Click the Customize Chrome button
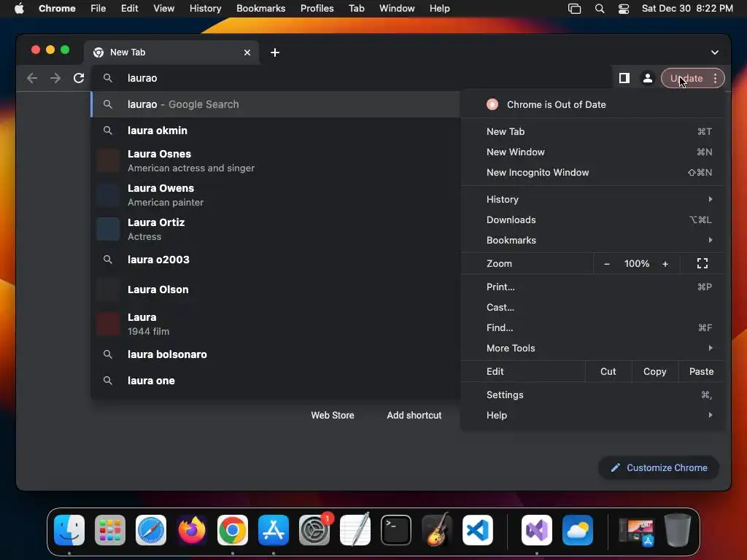 pyautogui.click(x=659, y=467)
